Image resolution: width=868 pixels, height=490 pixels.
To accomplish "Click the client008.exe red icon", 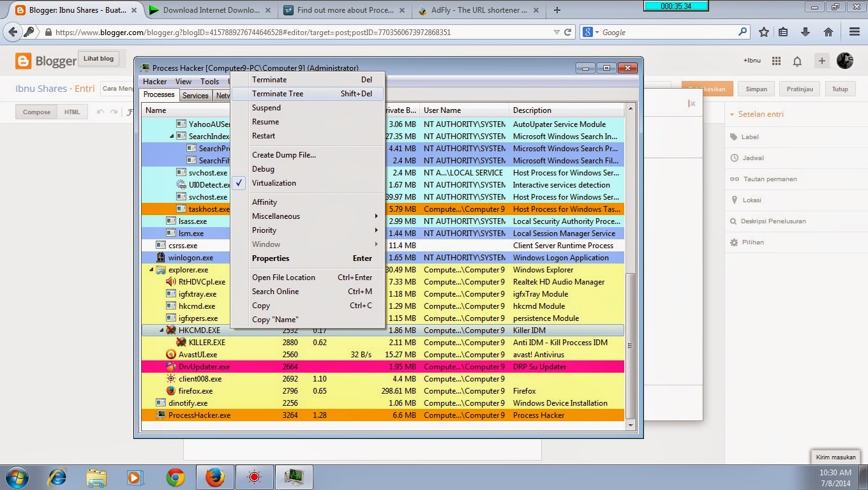I will coord(171,379).
